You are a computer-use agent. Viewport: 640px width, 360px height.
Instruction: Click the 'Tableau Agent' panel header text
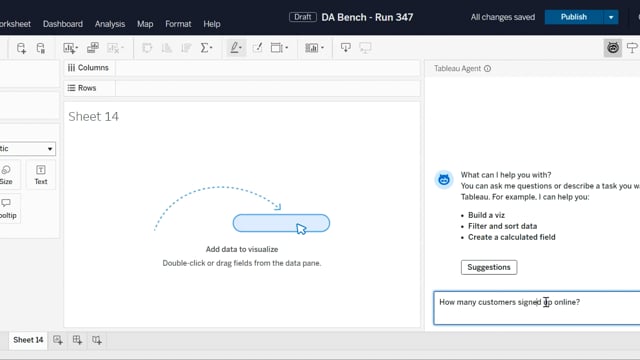[x=457, y=69]
